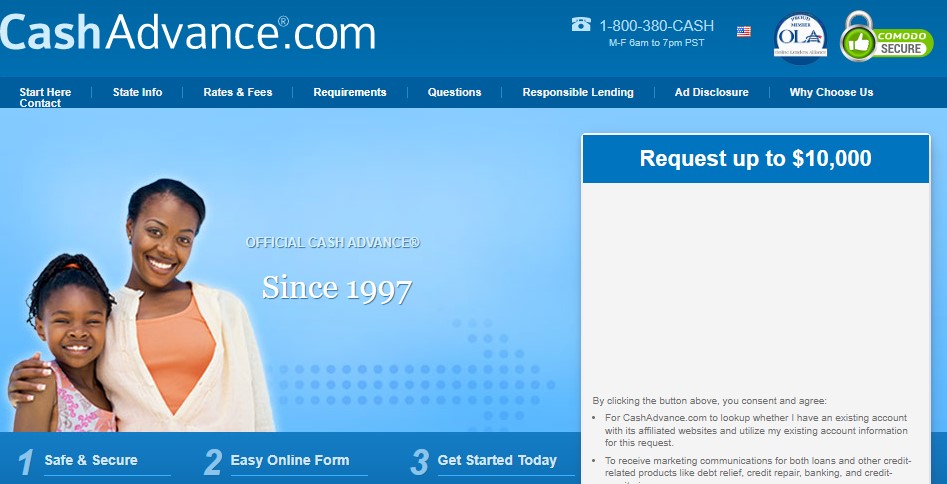947x484 pixels.
Task: Select the Get Started Today step
Action: [x=497, y=460]
